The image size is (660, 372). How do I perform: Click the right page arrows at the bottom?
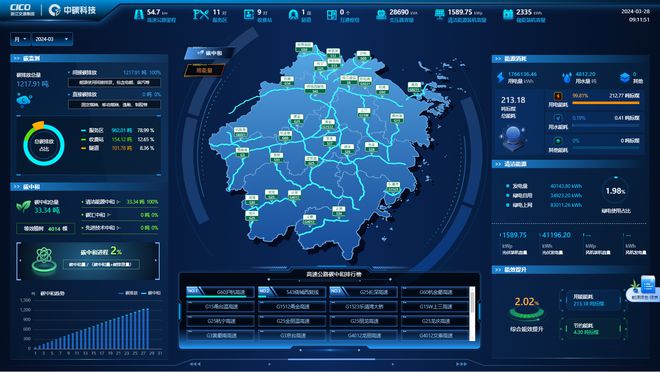pyautogui.click(x=461, y=364)
